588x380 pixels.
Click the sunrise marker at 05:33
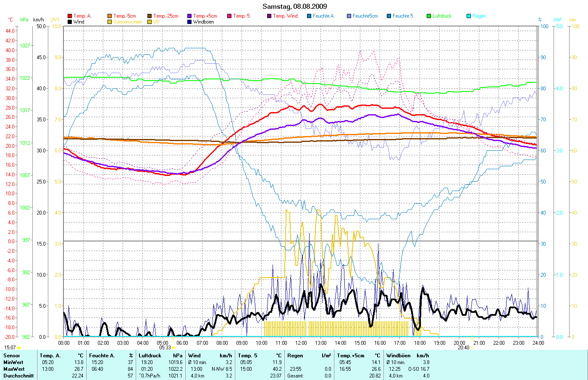[x=173, y=348]
